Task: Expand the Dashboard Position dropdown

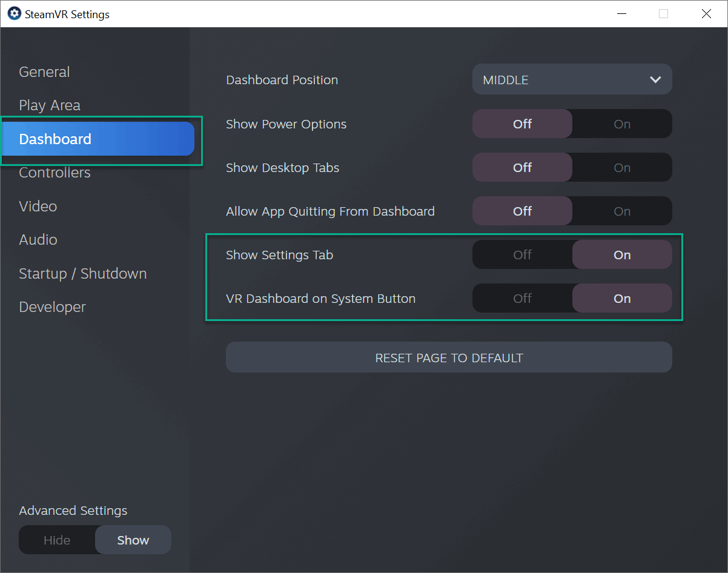Action: click(572, 79)
